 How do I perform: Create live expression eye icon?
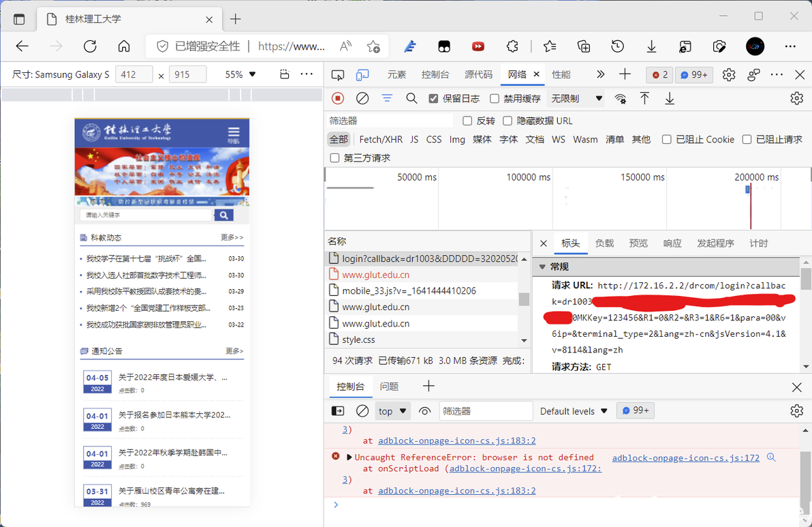coord(424,411)
